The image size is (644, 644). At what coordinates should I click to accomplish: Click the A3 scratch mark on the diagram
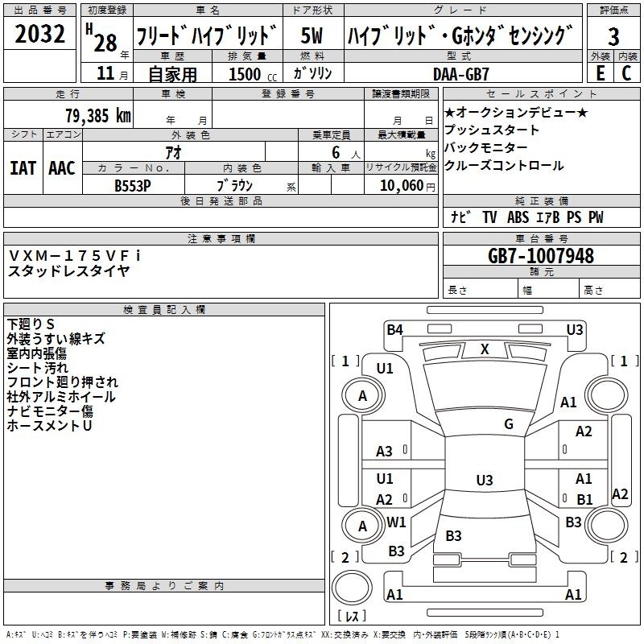[x=385, y=452]
